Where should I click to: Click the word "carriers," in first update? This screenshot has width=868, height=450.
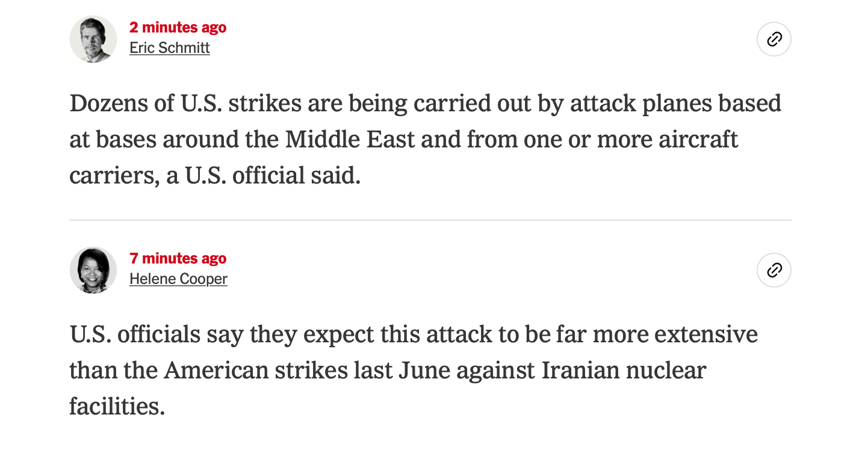(114, 176)
